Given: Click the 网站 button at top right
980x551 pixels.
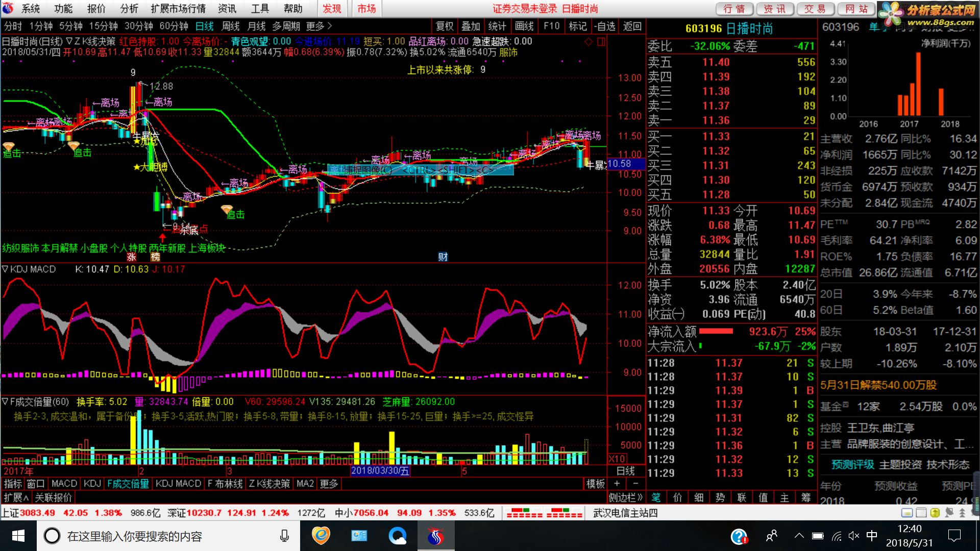Looking at the screenshot, I should [x=855, y=9].
